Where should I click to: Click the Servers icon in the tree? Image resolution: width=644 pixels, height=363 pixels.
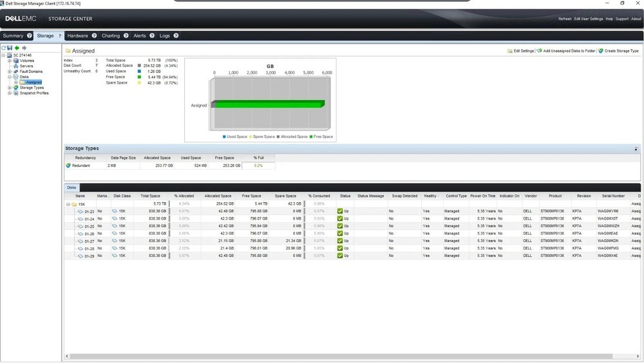point(16,66)
